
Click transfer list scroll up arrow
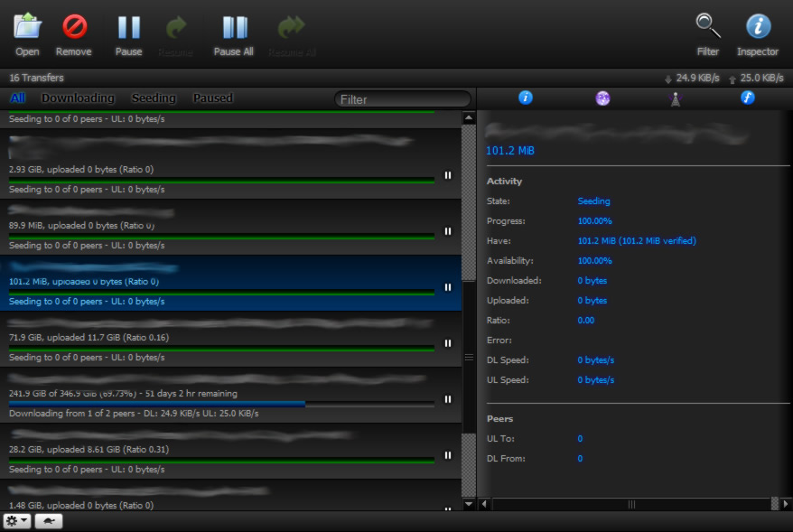[469, 117]
